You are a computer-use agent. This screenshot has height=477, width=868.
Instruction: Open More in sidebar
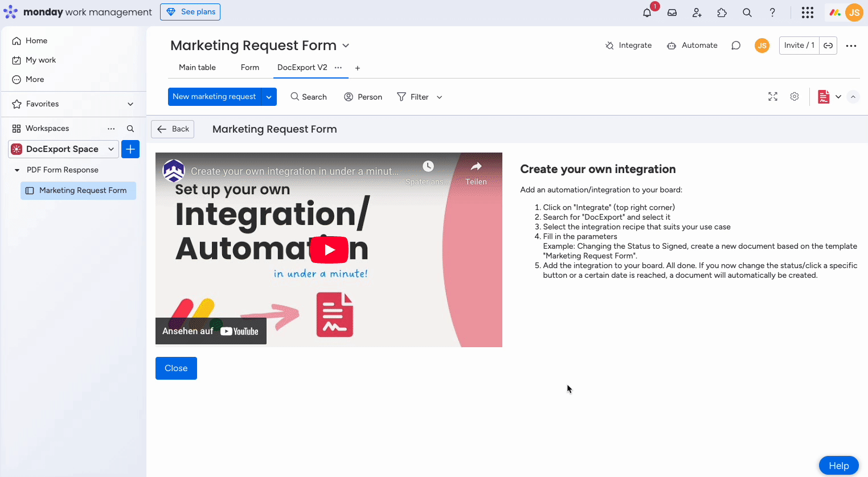(28, 80)
